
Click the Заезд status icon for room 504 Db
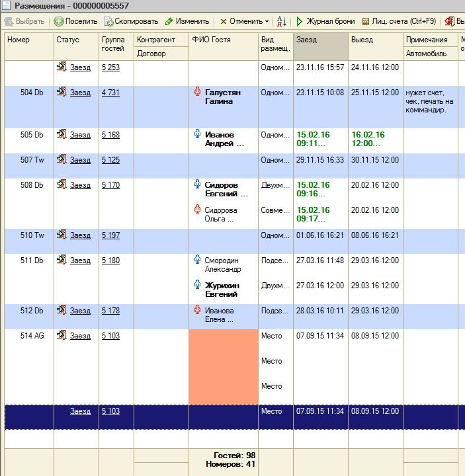(x=62, y=92)
